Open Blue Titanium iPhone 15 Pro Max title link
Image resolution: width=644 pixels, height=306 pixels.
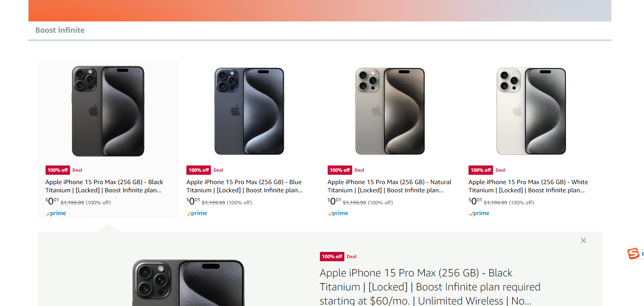coord(244,186)
